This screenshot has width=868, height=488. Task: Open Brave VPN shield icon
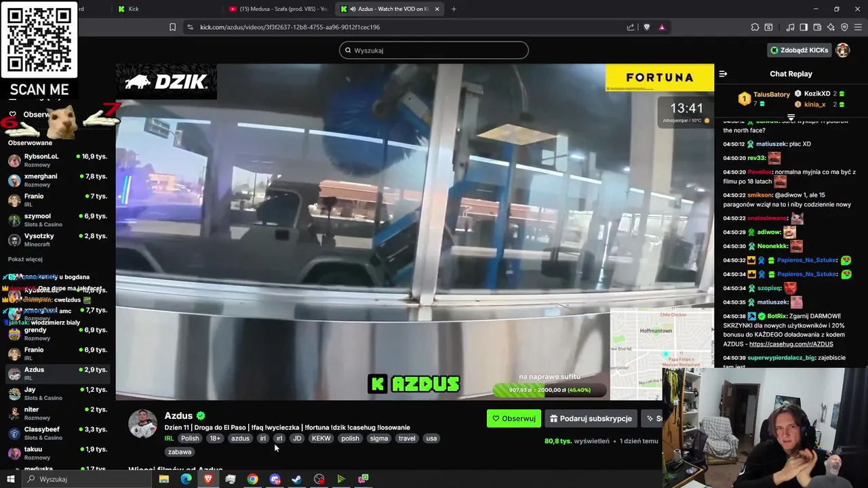point(844,27)
